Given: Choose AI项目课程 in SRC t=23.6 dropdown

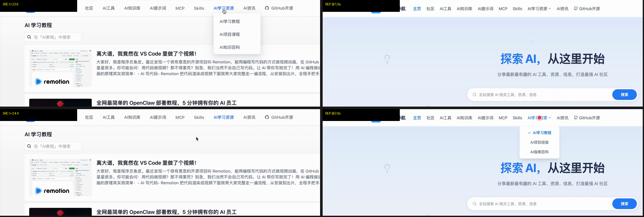Looking at the screenshot, I should click(x=230, y=34).
